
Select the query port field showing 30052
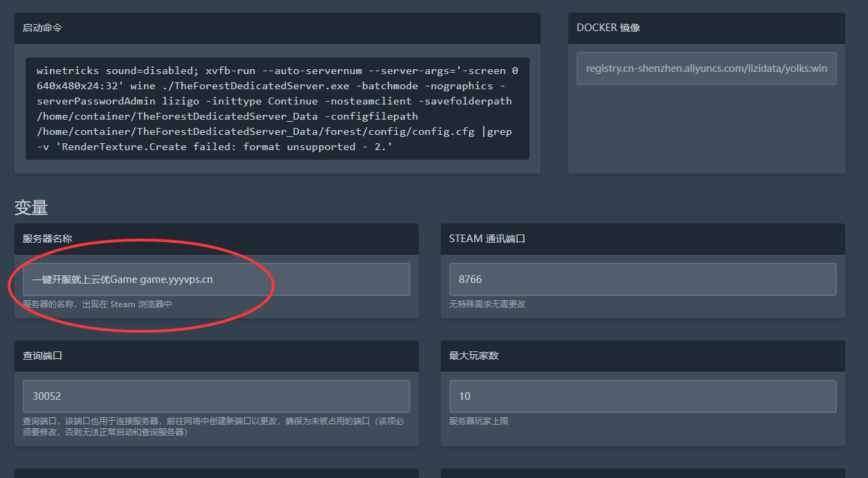pyautogui.click(x=216, y=396)
